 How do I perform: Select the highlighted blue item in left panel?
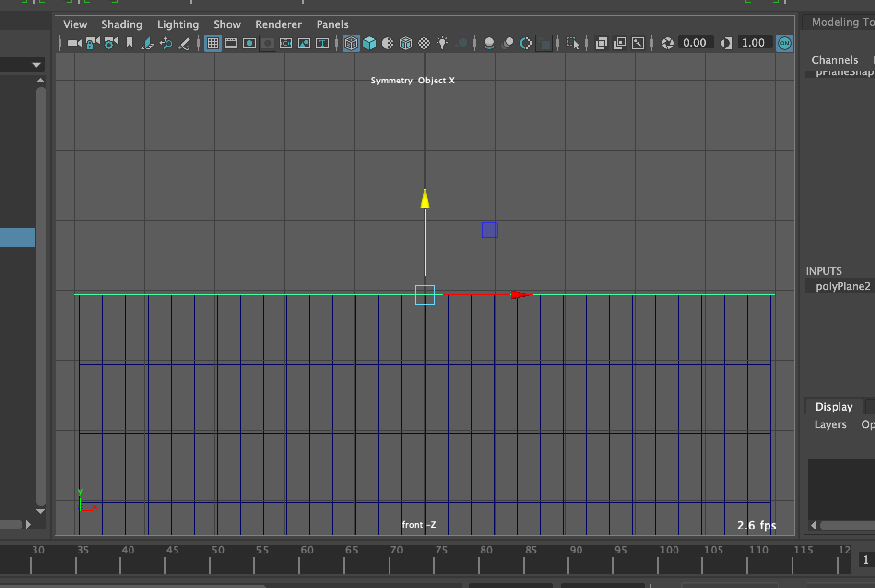point(17,238)
